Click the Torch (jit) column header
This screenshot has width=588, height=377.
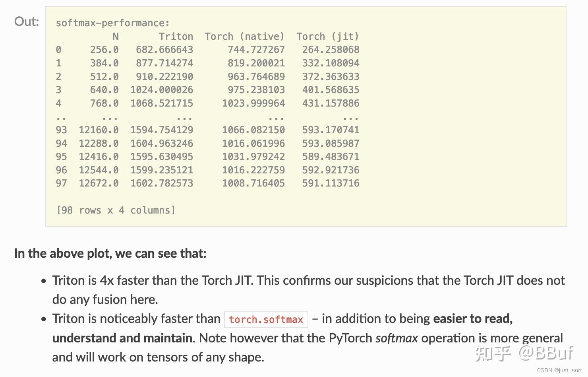328,37
